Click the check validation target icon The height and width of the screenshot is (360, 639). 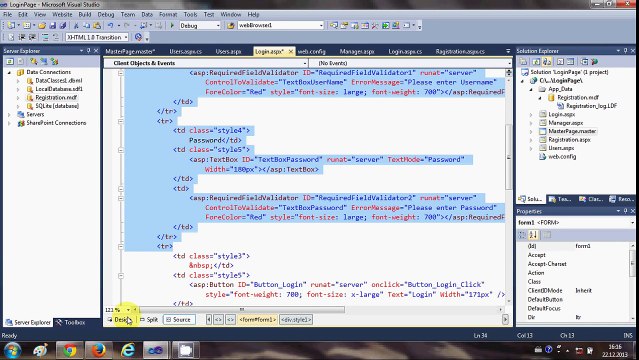[139, 37]
